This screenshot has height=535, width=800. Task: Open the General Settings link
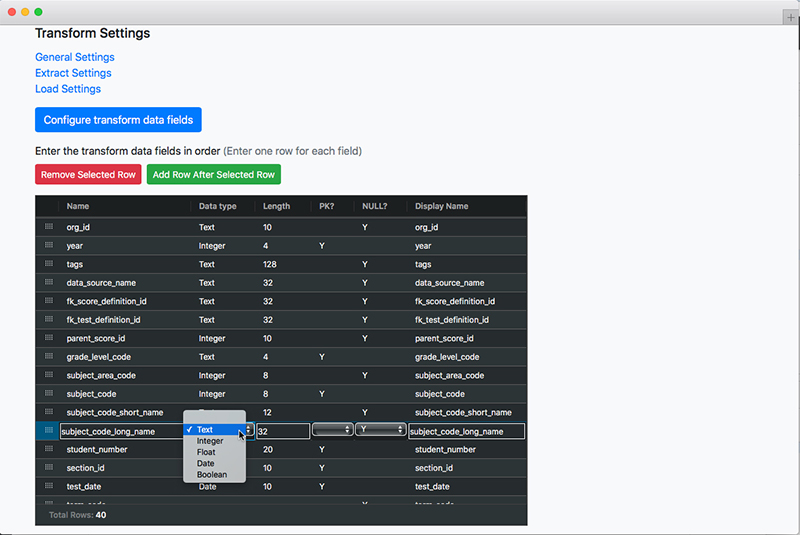(75, 57)
